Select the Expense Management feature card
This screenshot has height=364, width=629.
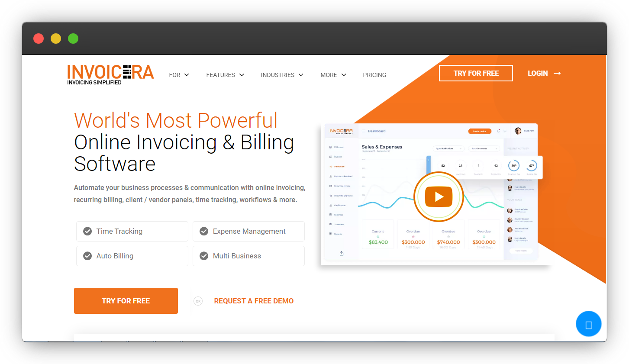pyautogui.click(x=248, y=231)
